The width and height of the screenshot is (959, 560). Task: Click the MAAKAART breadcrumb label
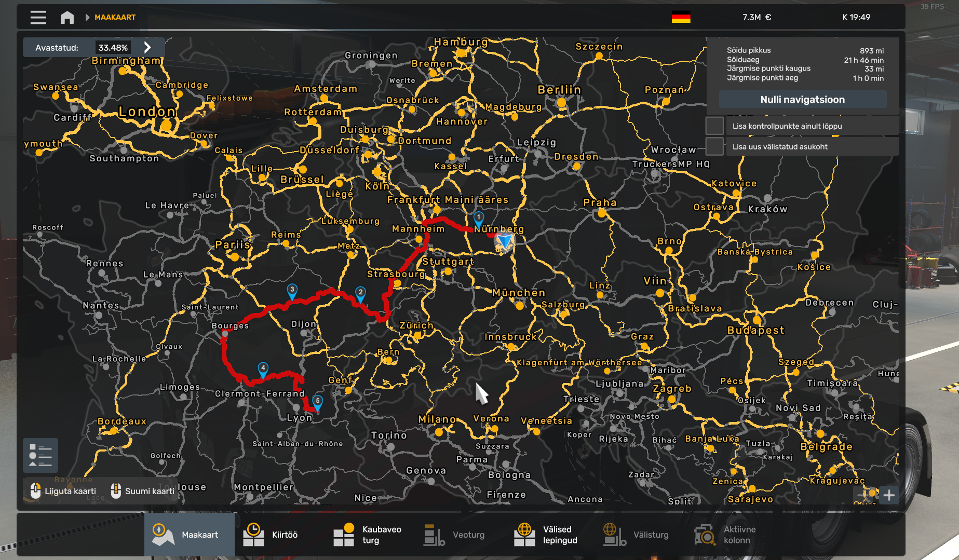pyautogui.click(x=115, y=17)
